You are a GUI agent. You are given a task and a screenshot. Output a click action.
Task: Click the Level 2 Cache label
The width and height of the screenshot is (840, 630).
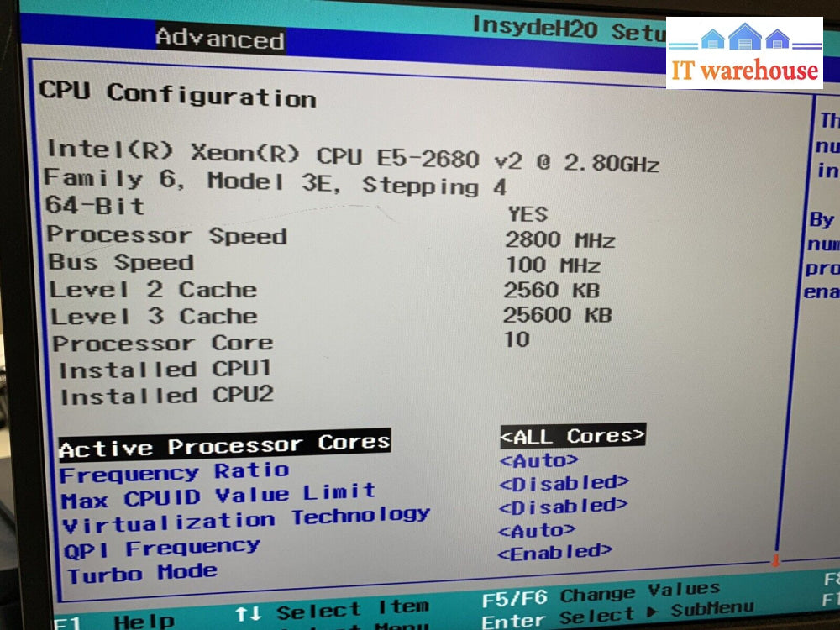coord(153,289)
